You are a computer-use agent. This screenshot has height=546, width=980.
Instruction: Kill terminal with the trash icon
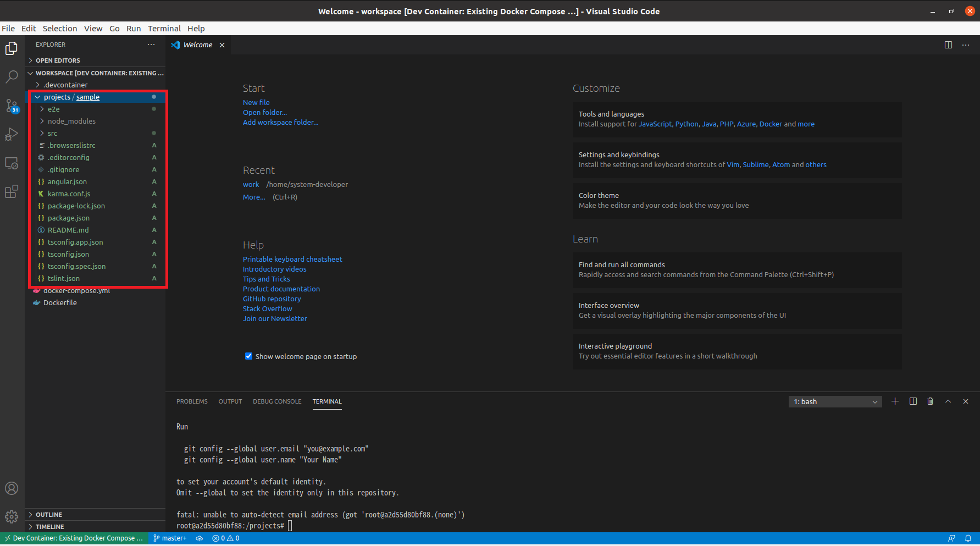930,401
